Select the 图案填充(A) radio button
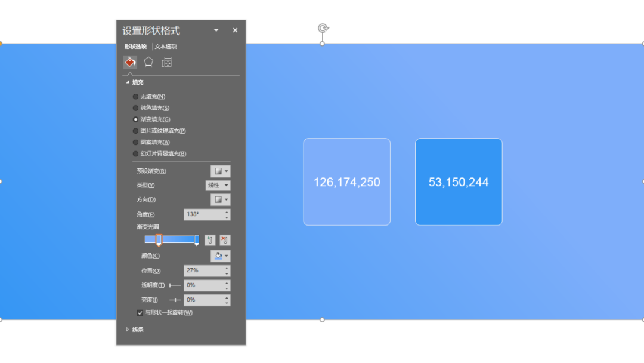Image resolution: width=644 pixels, height=363 pixels. point(135,142)
